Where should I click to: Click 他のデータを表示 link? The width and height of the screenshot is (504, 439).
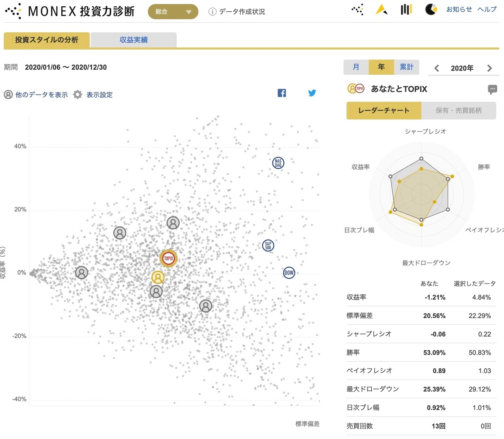tap(42, 95)
